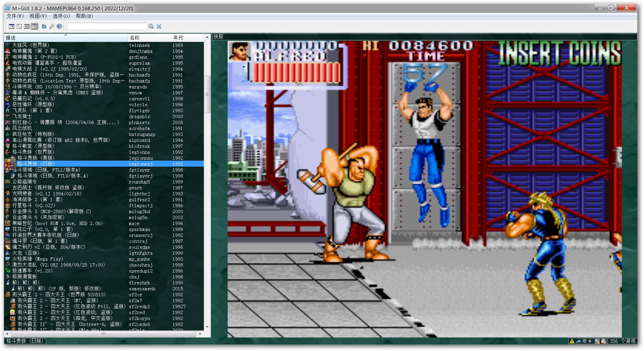This screenshot has width=644, height=351.
Task: Select 合金弹头 5 (未加密板) row
Action: 104,217
